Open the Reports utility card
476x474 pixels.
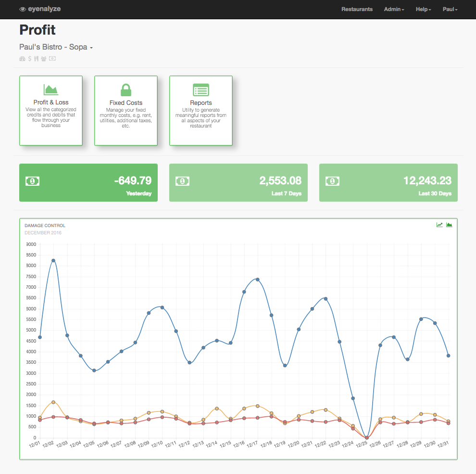(x=200, y=110)
